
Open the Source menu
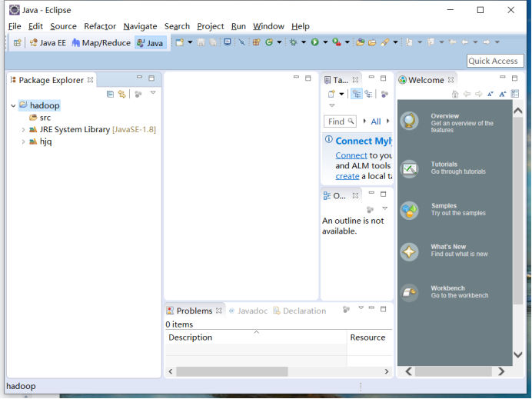click(x=64, y=26)
